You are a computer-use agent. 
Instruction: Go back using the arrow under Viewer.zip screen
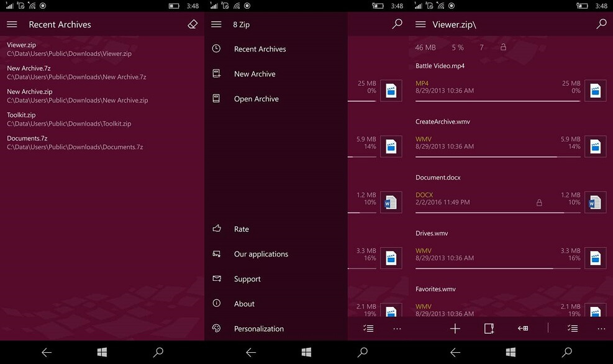(x=455, y=353)
